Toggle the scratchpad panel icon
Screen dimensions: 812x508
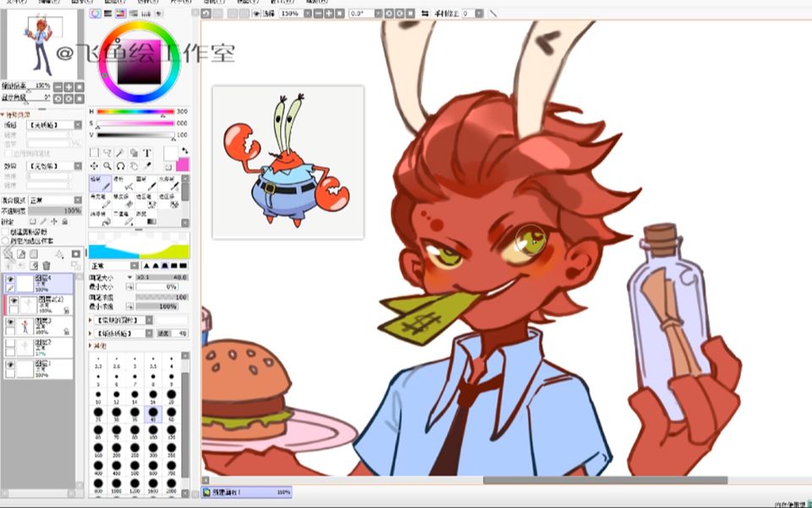click(158, 14)
